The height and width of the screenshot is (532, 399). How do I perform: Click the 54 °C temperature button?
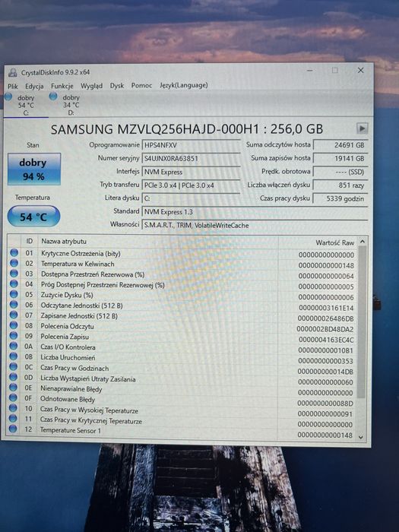[33, 217]
